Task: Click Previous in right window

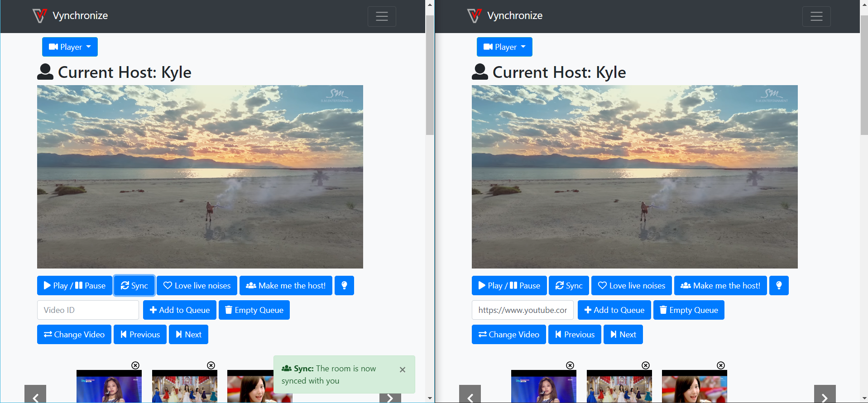Action: [575, 334]
